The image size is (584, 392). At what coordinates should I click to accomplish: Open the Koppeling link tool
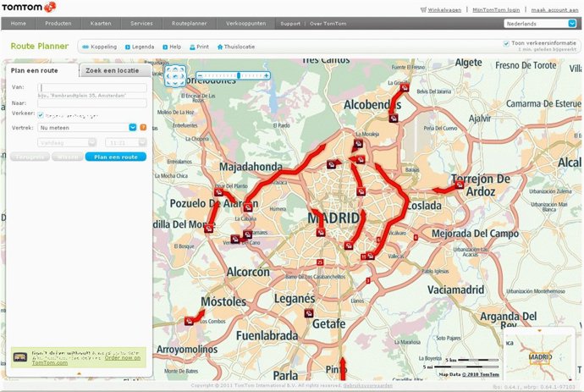[101, 47]
